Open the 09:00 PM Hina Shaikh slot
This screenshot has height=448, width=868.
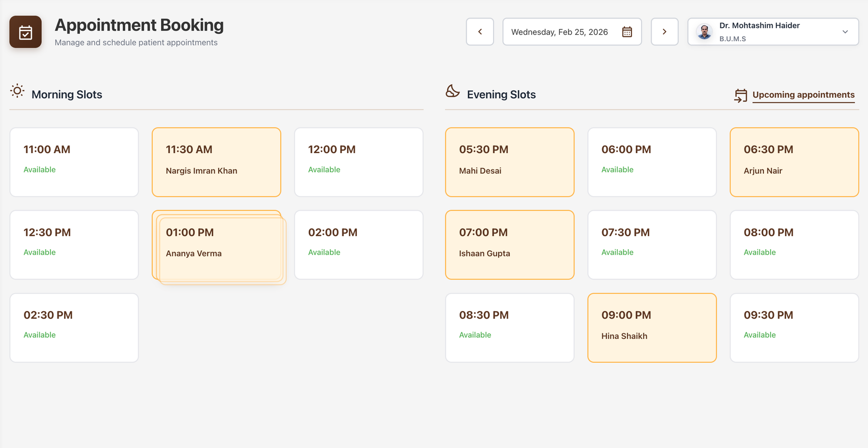tap(652, 328)
